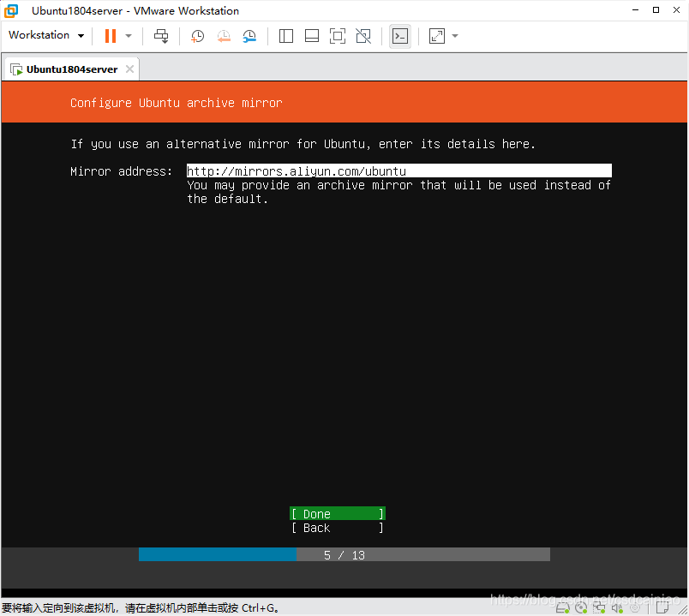
Task: Click the 'Mirror address:' label
Action: coord(122,170)
